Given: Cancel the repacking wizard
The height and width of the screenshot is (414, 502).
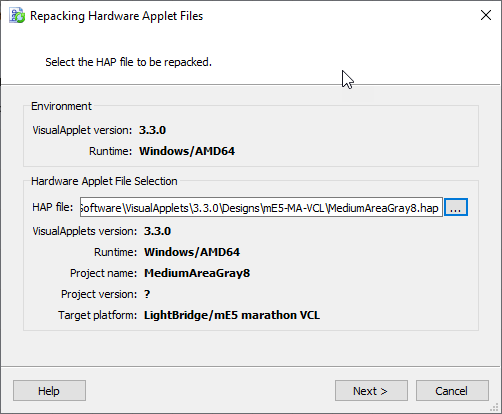Looking at the screenshot, I should 452,391.
